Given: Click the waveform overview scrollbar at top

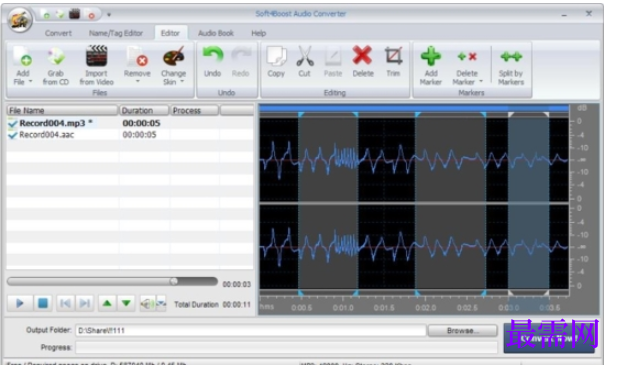Looking at the screenshot, I should click(414, 108).
